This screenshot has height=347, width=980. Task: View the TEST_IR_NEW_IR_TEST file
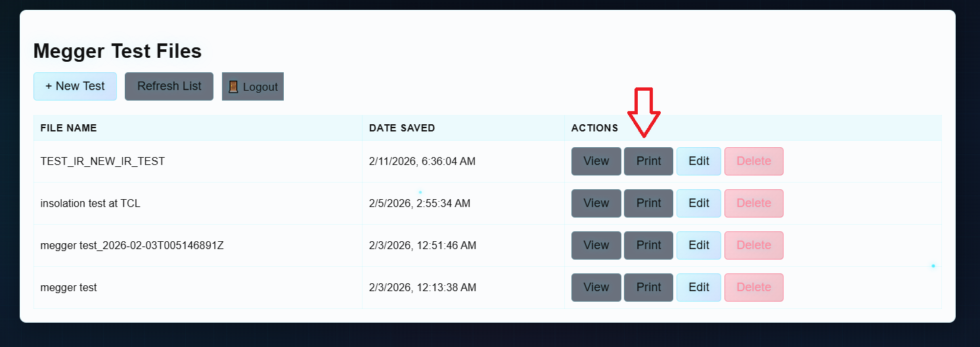[596, 161]
